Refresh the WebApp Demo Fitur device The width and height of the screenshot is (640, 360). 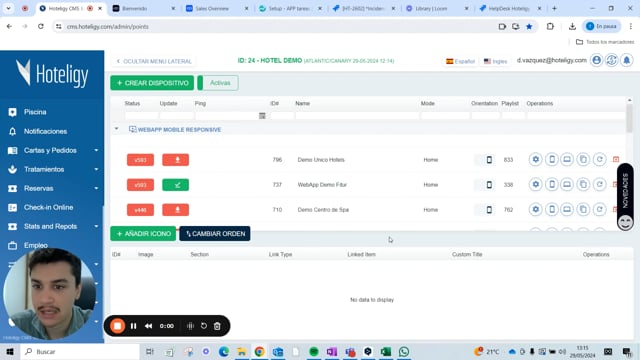(x=599, y=184)
